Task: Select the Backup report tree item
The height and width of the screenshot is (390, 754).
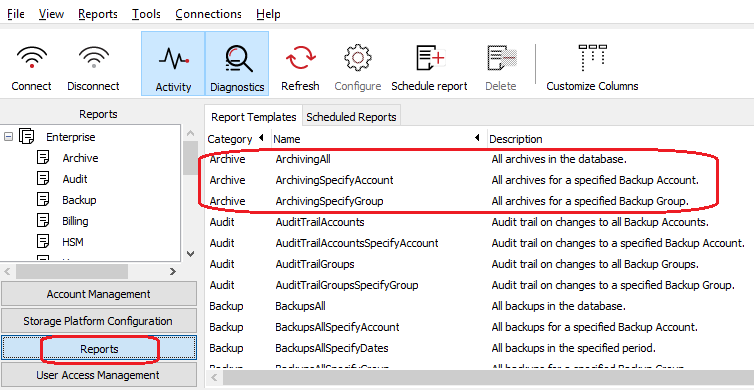Action: [x=79, y=200]
